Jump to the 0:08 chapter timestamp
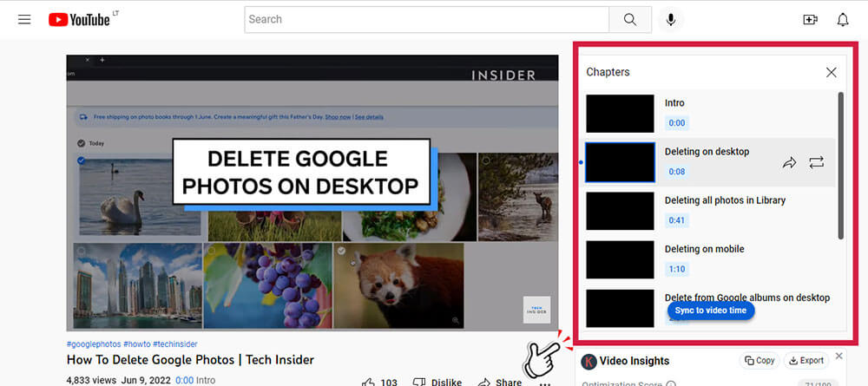The width and height of the screenshot is (868, 386). click(676, 172)
